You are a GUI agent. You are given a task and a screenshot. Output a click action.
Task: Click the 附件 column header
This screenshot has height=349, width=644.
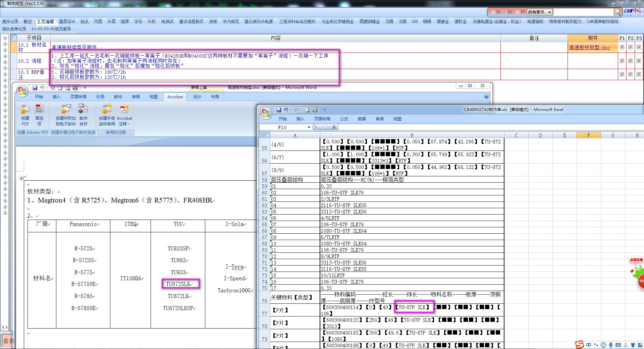click(593, 38)
